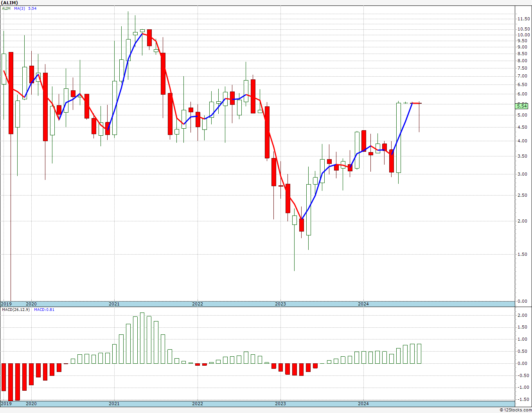Click the 3.50 price axis label

(523, 156)
